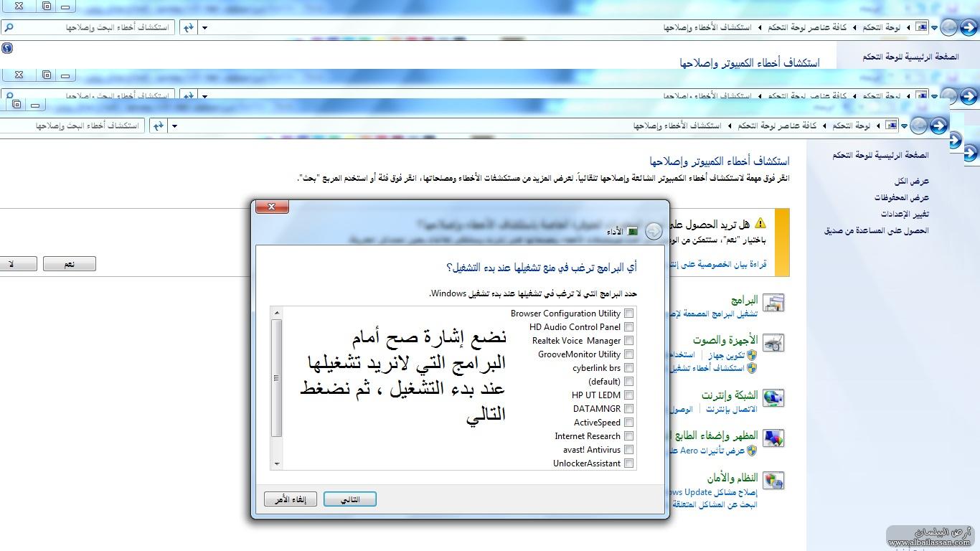
Task: Click the startup list scrollbar down arrow
Action: [277, 464]
